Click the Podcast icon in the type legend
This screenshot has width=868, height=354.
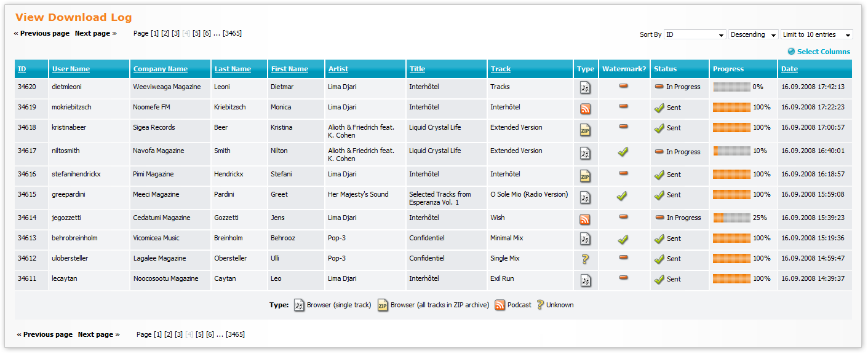coord(498,304)
